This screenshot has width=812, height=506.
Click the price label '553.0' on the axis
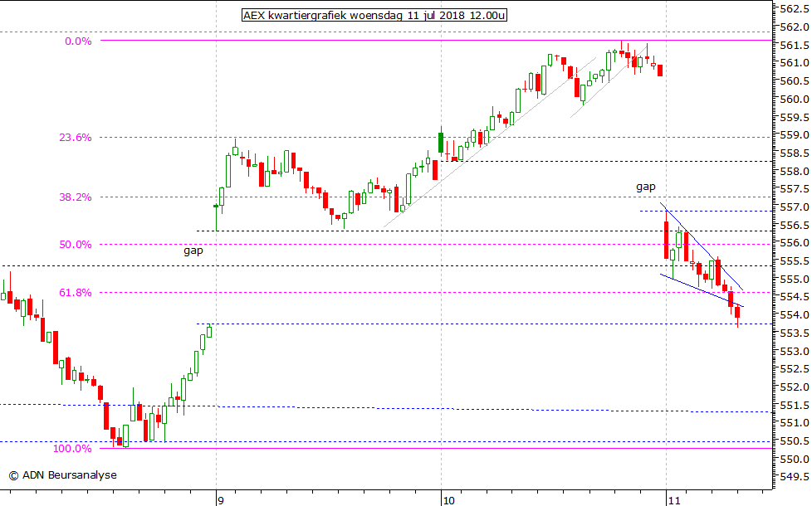click(x=795, y=351)
